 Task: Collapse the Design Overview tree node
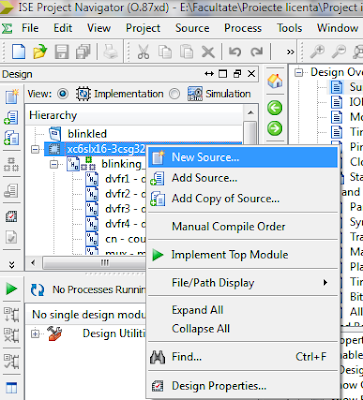(x=299, y=72)
